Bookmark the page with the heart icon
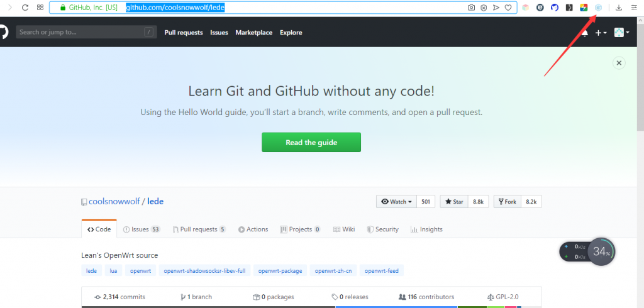Viewport: 644px width, 308px height. coord(508,8)
